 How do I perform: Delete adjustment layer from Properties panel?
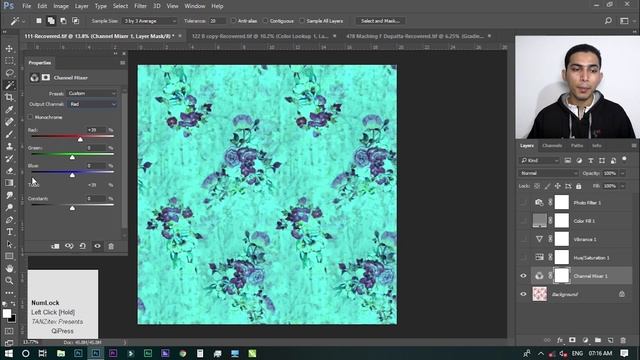click(x=111, y=246)
